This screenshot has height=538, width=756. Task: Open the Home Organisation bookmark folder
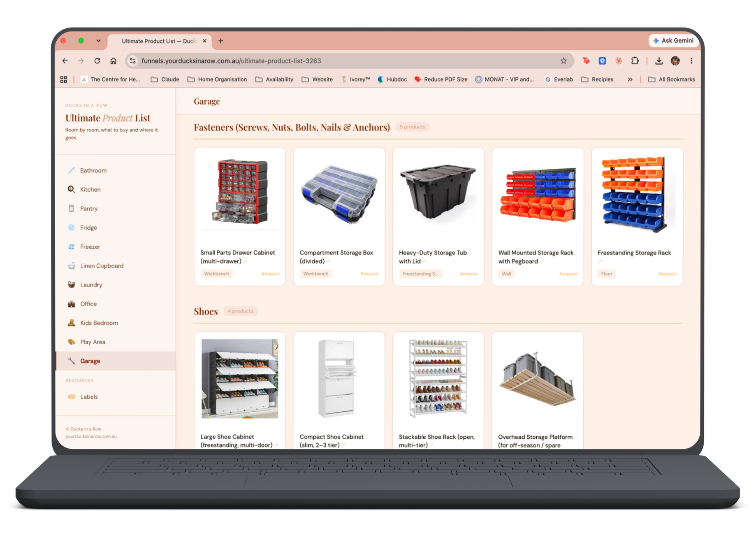217,79
